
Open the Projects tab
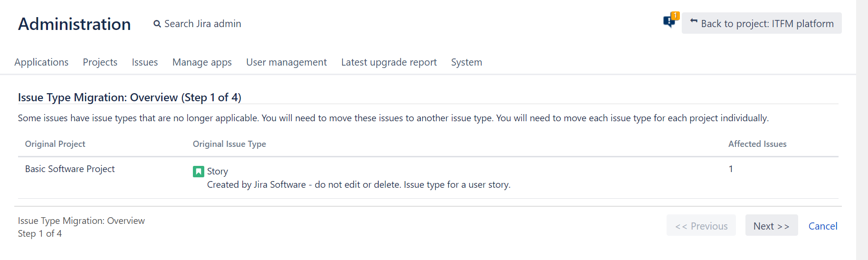tap(100, 62)
